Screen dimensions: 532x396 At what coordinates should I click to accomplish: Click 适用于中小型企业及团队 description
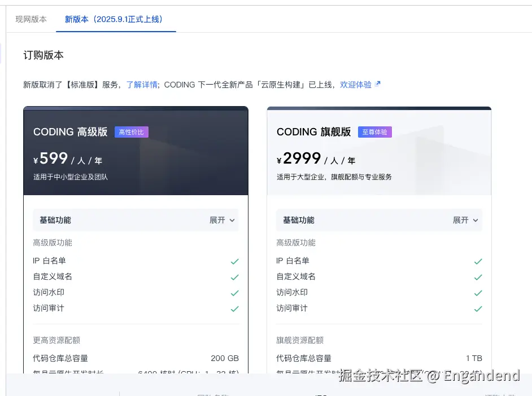[x=71, y=177]
